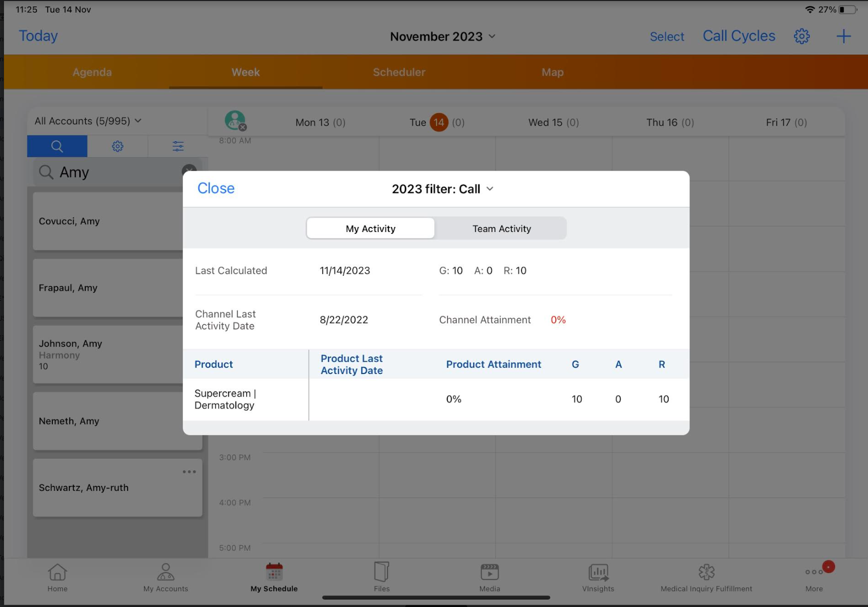Open the All Accounts list dropdown

88,121
